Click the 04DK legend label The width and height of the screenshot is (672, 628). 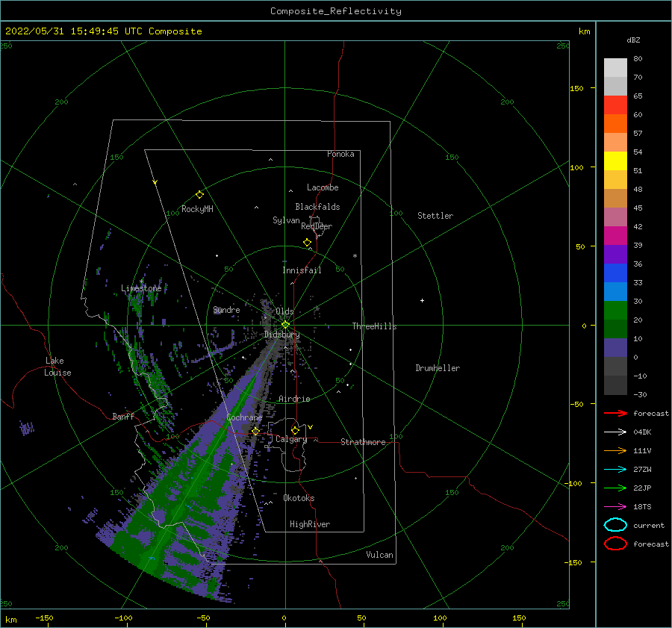click(x=642, y=432)
